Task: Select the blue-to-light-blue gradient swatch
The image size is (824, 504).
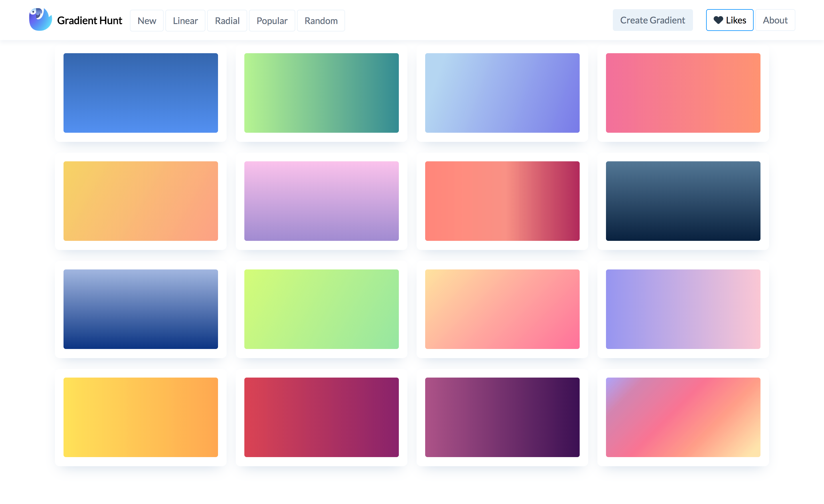Action: tap(141, 92)
